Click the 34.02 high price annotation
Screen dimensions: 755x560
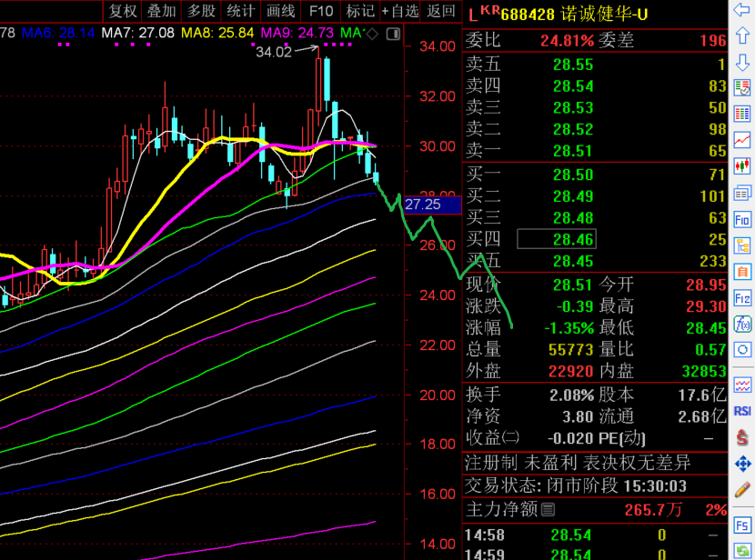tap(274, 52)
